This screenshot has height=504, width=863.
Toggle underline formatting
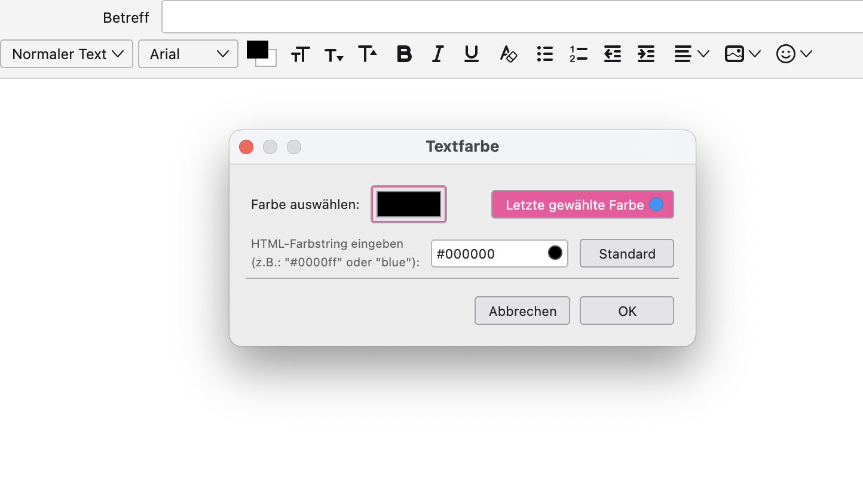coord(472,54)
